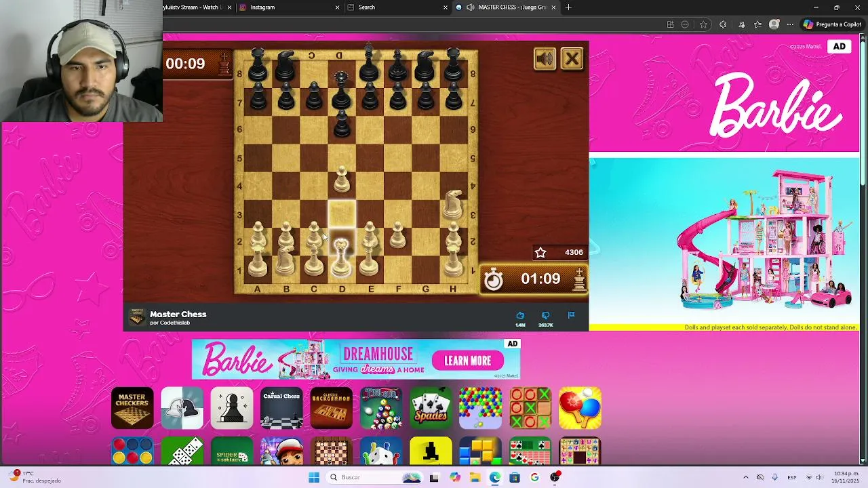The image size is (868, 488).
Task: Open the bubble shooter game icon
Action: tap(480, 408)
